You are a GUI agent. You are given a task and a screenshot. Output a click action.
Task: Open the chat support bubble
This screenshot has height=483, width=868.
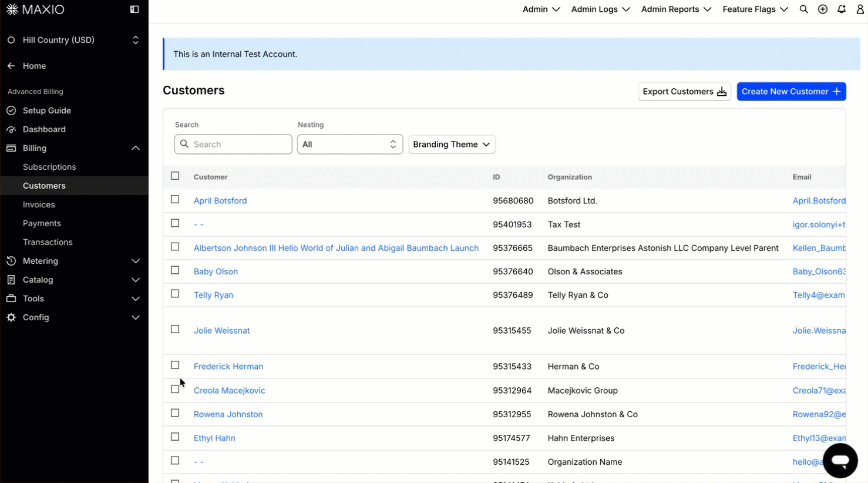(840, 461)
